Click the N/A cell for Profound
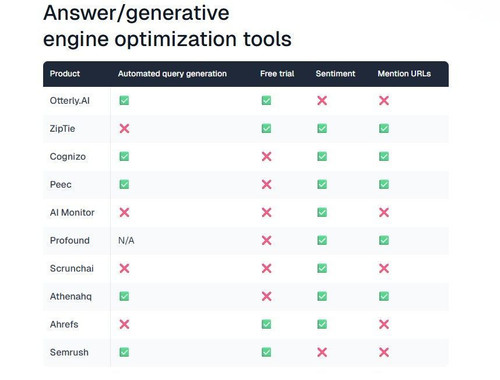The image size is (500, 380). (126, 240)
